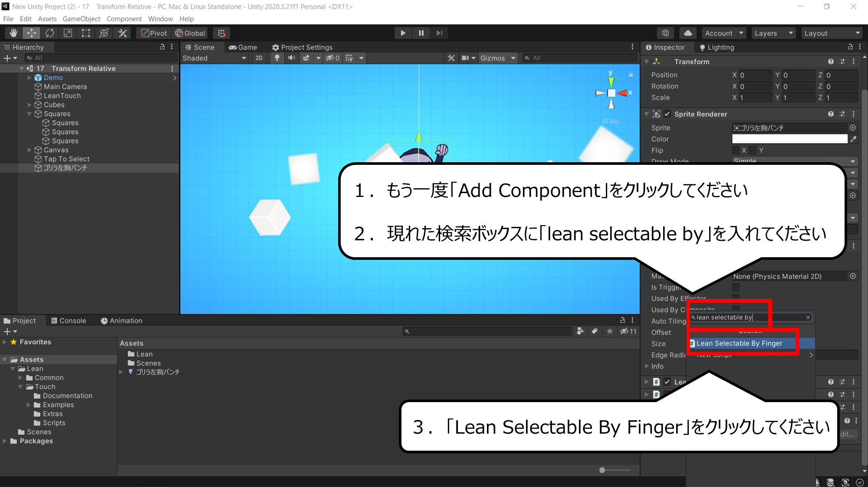The height and width of the screenshot is (488, 868).
Task: Toggle hidden objects visibility in scene
Action: [332, 58]
